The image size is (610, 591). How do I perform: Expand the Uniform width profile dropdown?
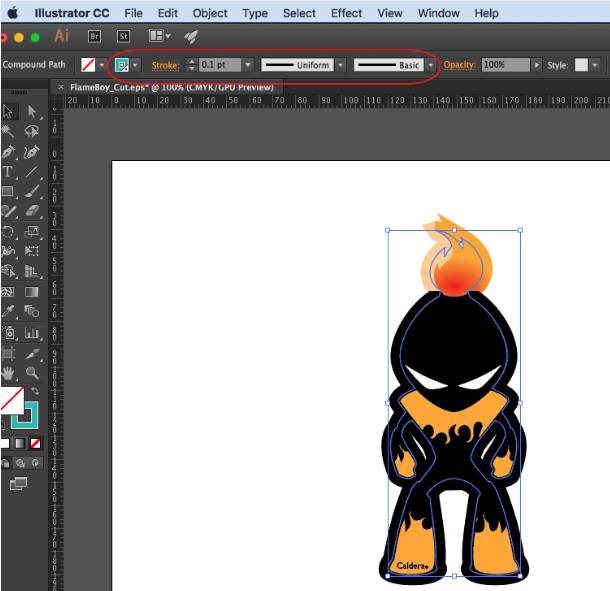(x=340, y=65)
